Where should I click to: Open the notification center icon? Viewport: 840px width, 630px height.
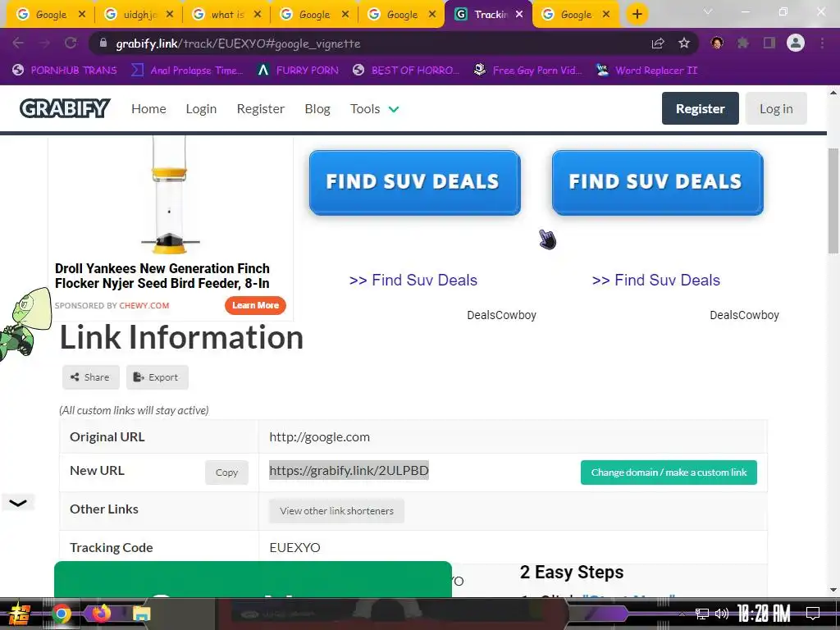point(813,614)
